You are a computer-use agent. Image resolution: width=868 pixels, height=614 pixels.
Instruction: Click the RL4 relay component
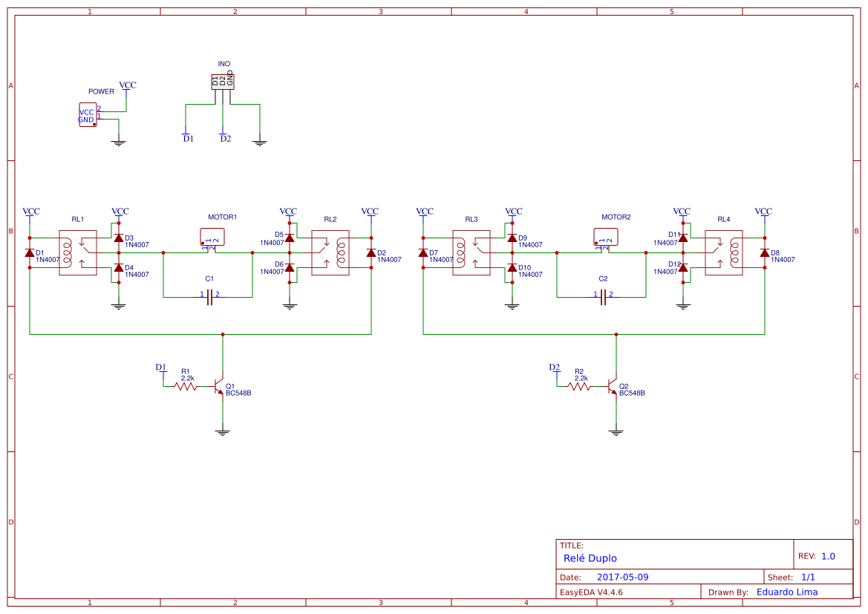pyautogui.click(x=723, y=252)
